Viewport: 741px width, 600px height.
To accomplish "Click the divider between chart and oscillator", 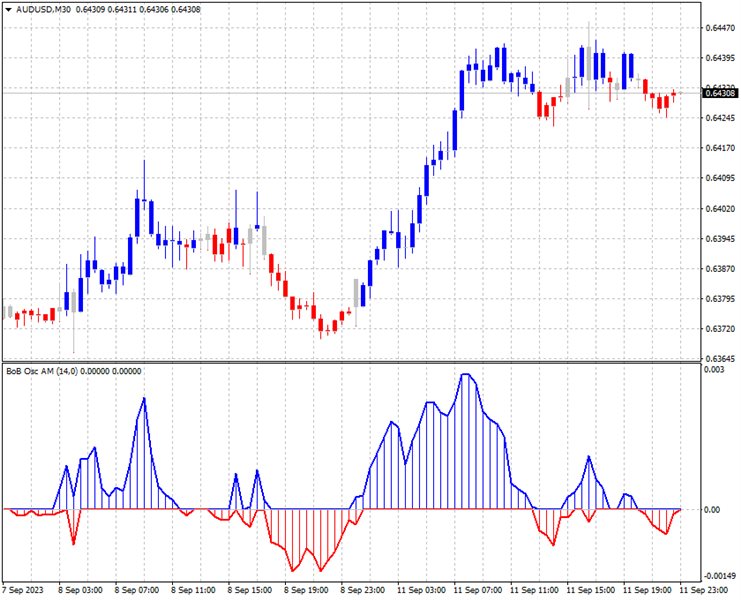I will (350, 361).
